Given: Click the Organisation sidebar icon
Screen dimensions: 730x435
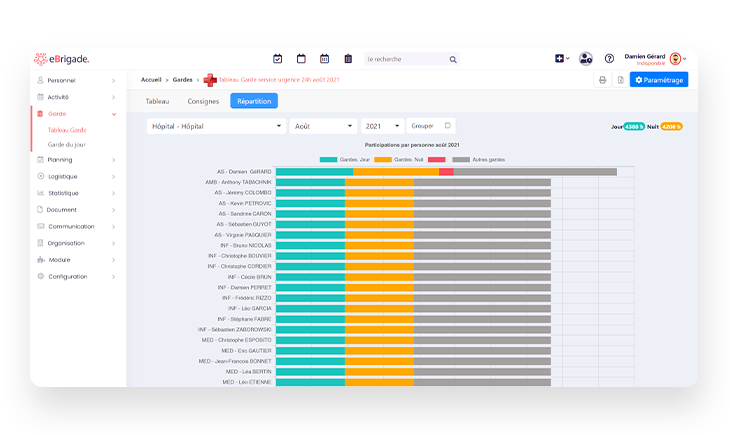Looking at the screenshot, I should click(x=40, y=243).
